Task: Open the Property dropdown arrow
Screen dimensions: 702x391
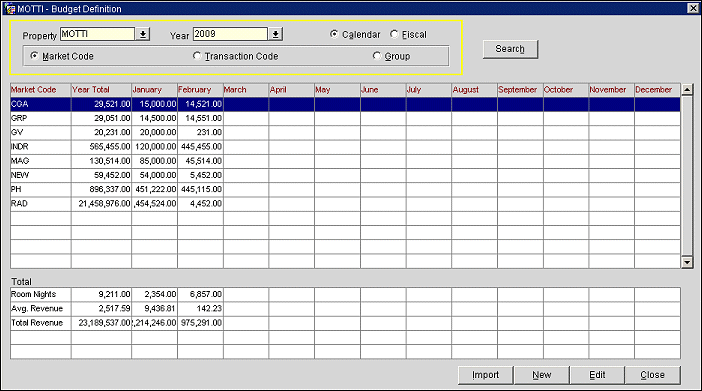Action: [x=143, y=34]
